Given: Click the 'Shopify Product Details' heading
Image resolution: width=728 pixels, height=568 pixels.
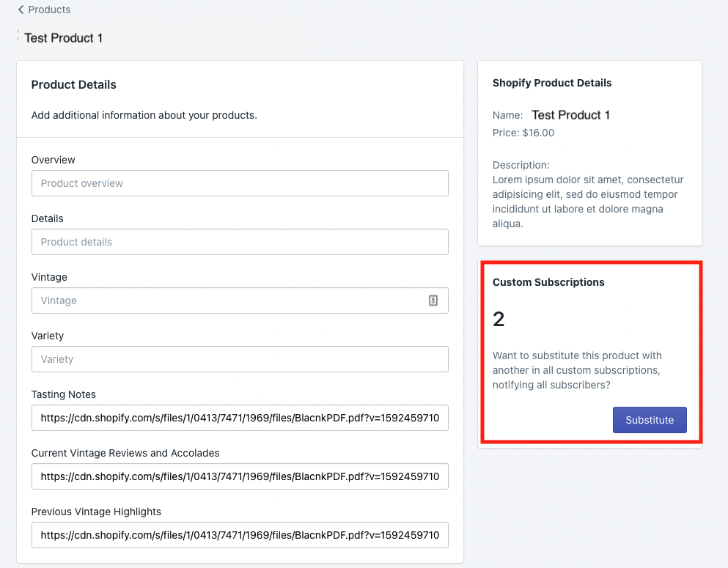Looking at the screenshot, I should coord(552,83).
